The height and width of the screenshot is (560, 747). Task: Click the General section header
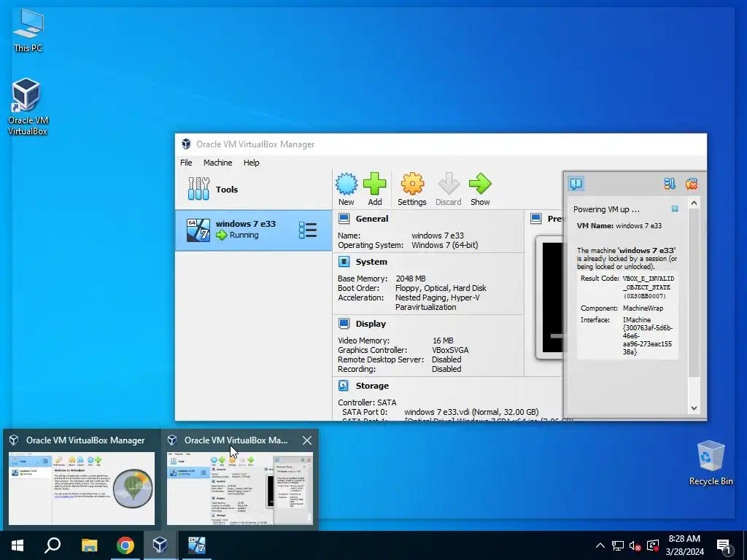point(371,219)
